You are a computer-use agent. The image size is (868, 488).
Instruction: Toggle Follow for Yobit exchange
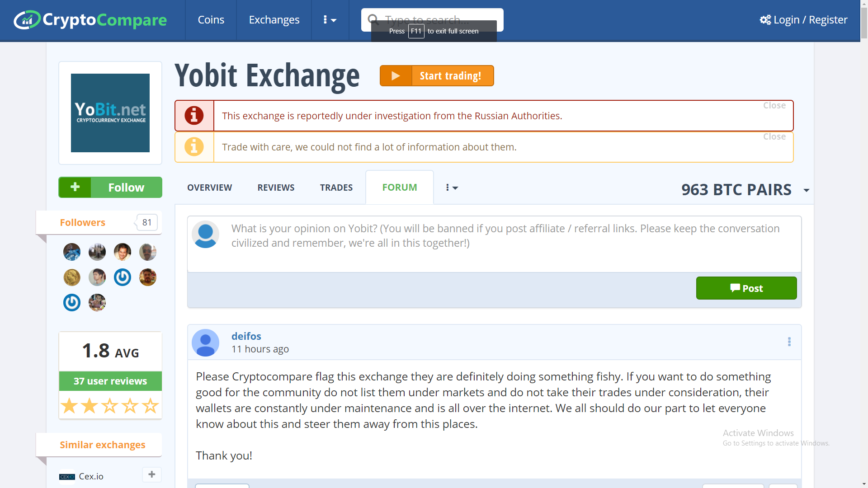pos(110,188)
